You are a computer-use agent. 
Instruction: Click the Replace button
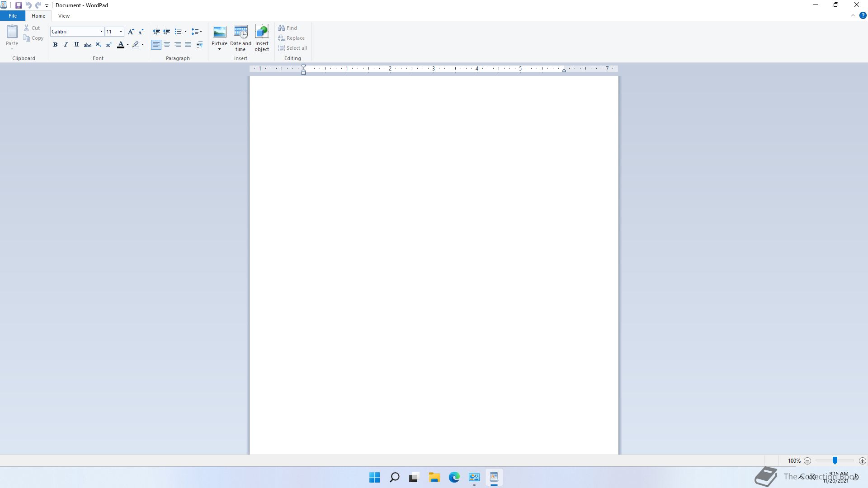coord(292,38)
